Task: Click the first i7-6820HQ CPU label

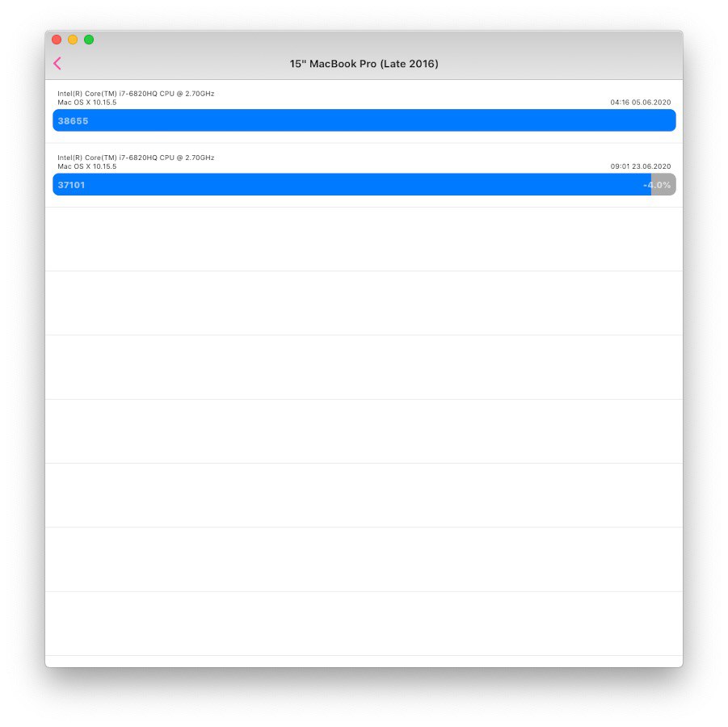Action: pos(136,94)
